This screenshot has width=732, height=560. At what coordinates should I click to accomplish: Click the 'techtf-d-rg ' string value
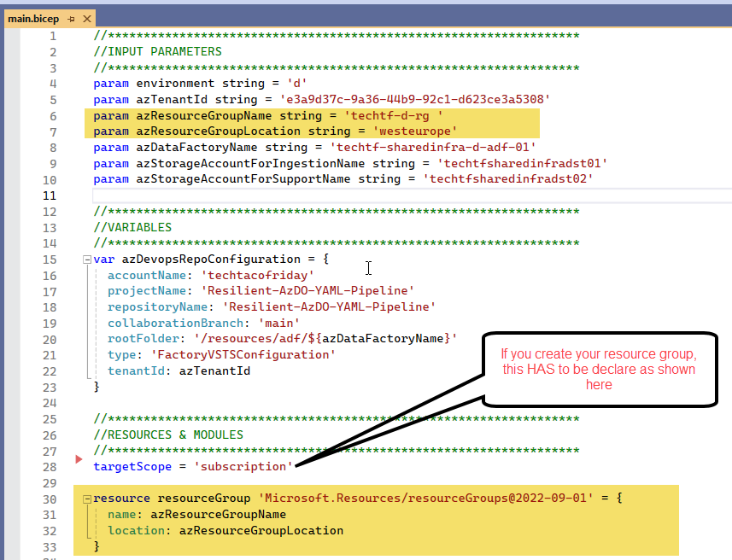point(394,115)
